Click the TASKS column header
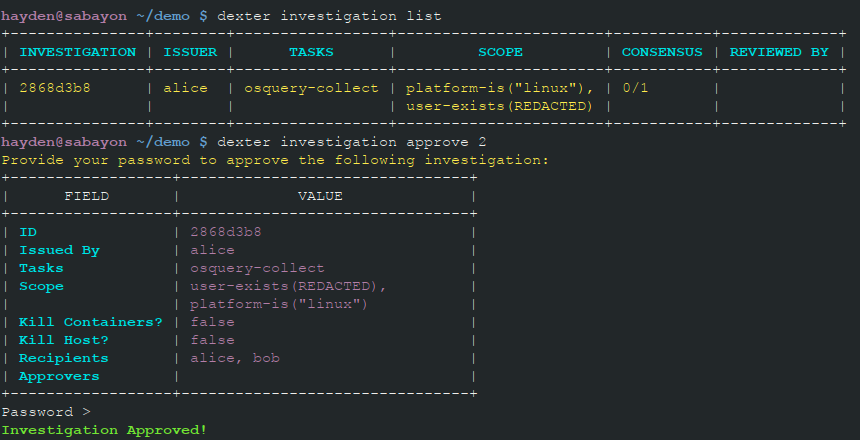This screenshot has width=860, height=440. click(311, 52)
